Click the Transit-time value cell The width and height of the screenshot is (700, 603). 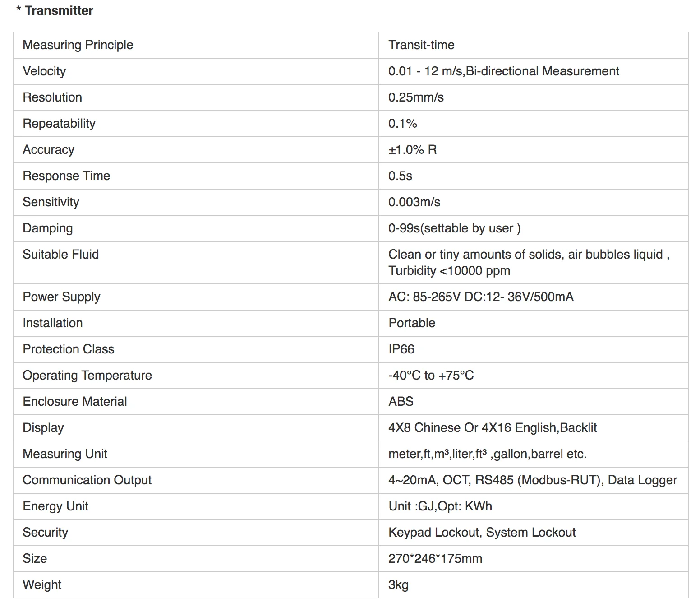[x=534, y=45]
